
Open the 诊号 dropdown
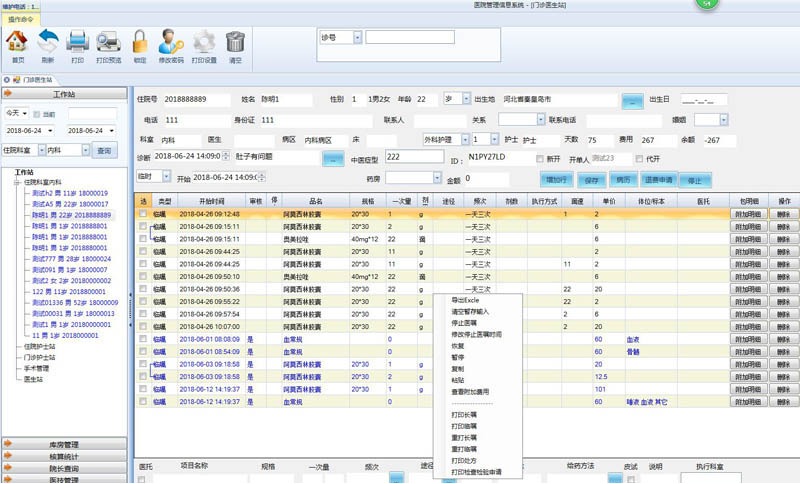pos(358,37)
